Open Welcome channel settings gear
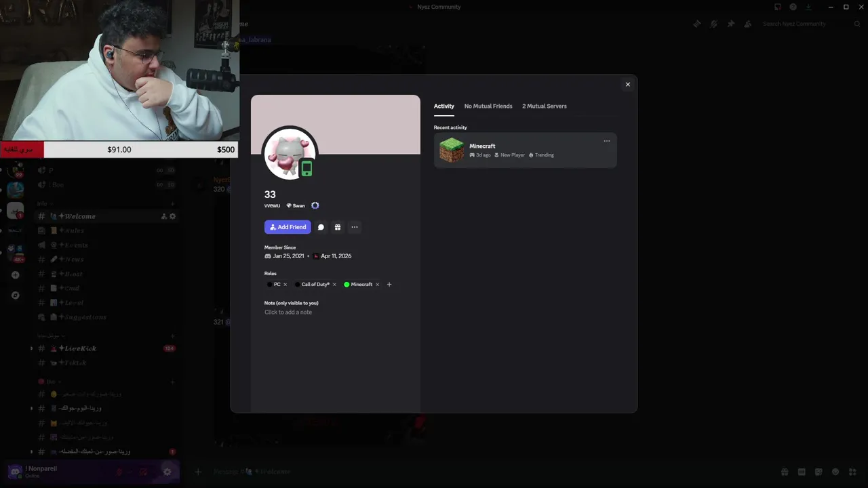Image resolution: width=868 pixels, height=488 pixels. coord(172,216)
